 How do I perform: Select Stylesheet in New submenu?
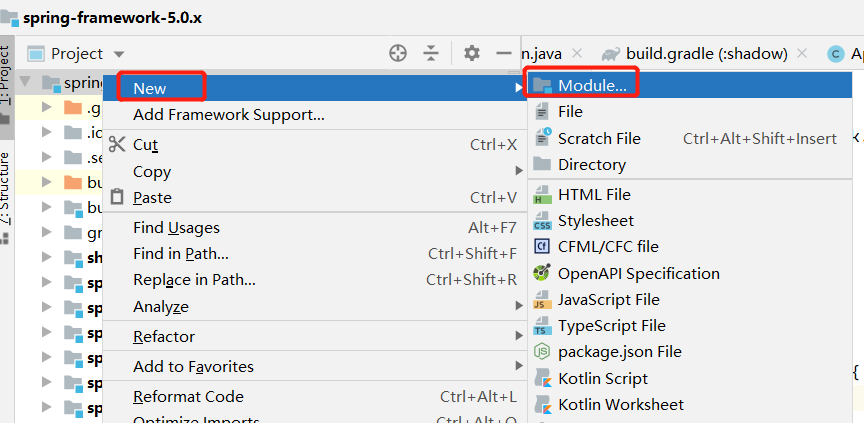690,221
